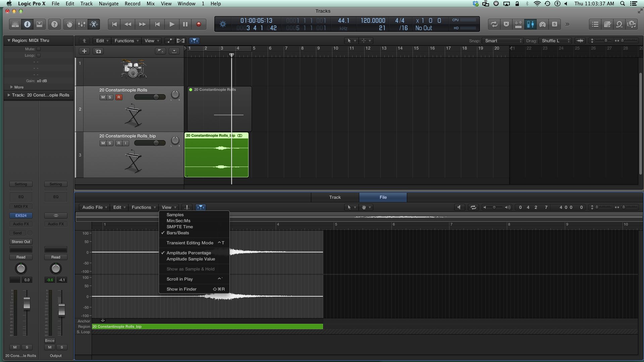The height and width of the screenshot is (362, 644).
Task: Click the Bnce bounce button
Action: (50, 341)
